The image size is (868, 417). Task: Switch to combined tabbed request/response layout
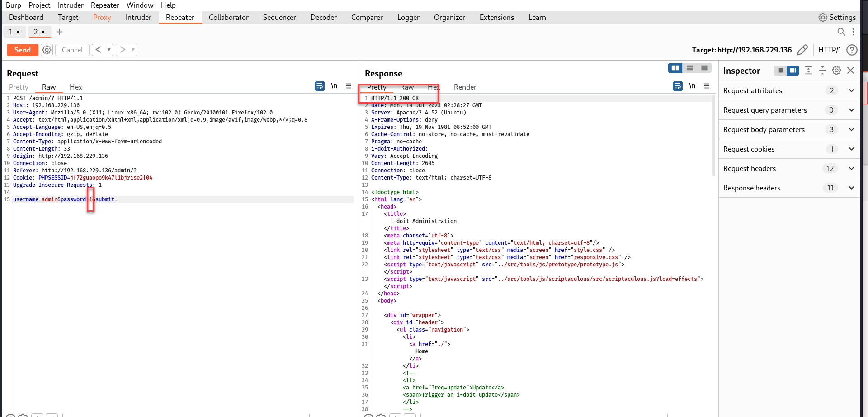[x=704, y=68]
